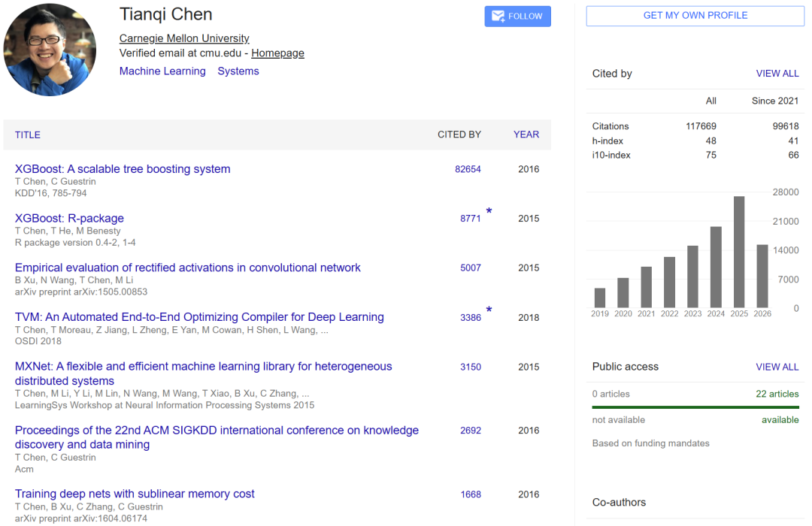Click Get My Own Profile button

pyautogui.click(x=695, y=16)
